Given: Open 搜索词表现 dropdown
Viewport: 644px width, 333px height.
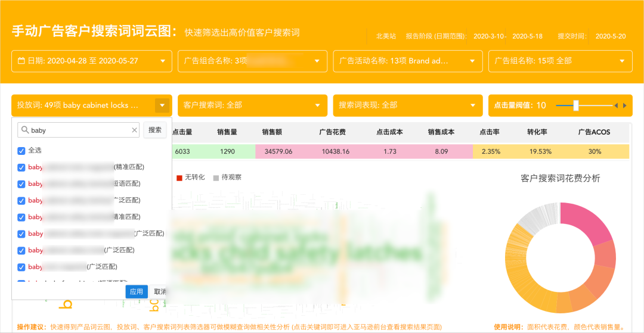Looking at the screenshot, I should (x=407, y=105).
